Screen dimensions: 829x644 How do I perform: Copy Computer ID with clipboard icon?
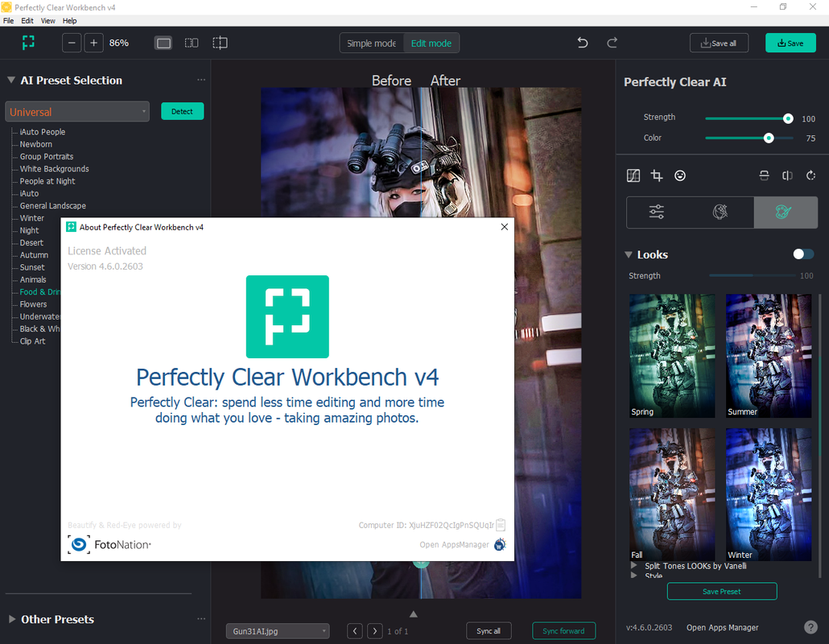pyautogui.click(x=501, y=525)
